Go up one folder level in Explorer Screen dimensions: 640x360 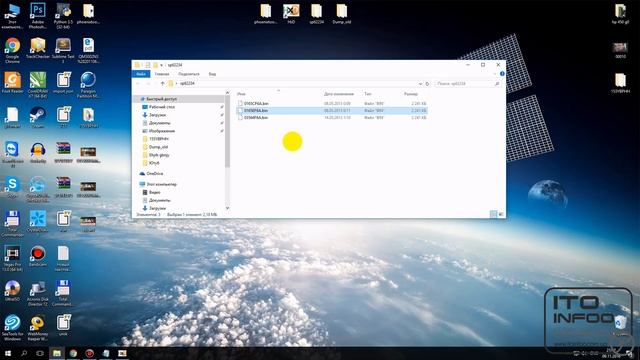coord(162,84)
